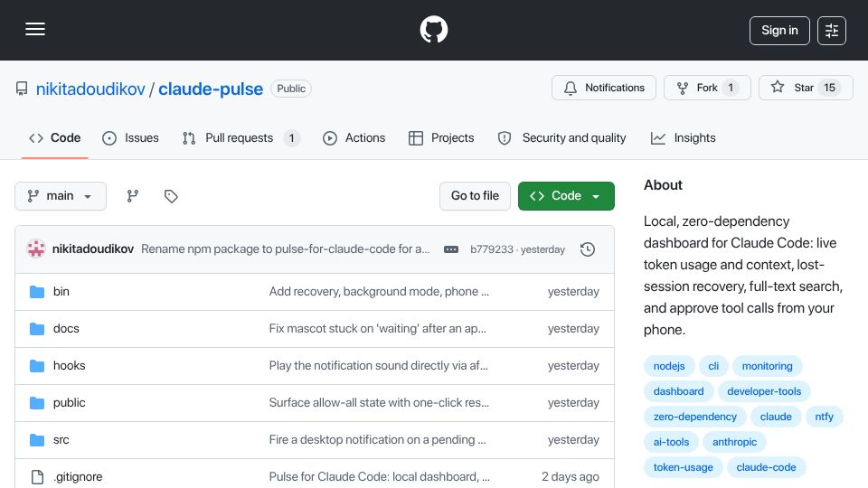This screenshot has width=868, height=488.
Task: Select the cli topic tag
Action: 713,366
